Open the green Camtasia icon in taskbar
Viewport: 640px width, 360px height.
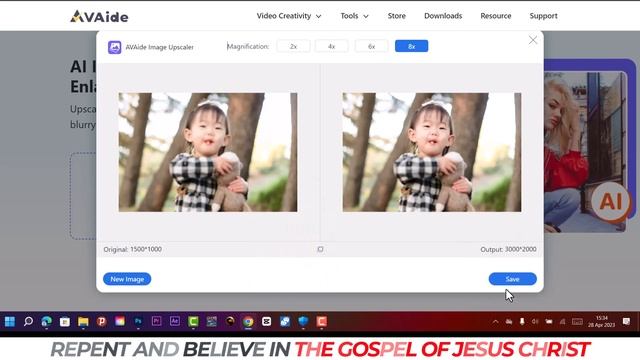pos(193,322)
